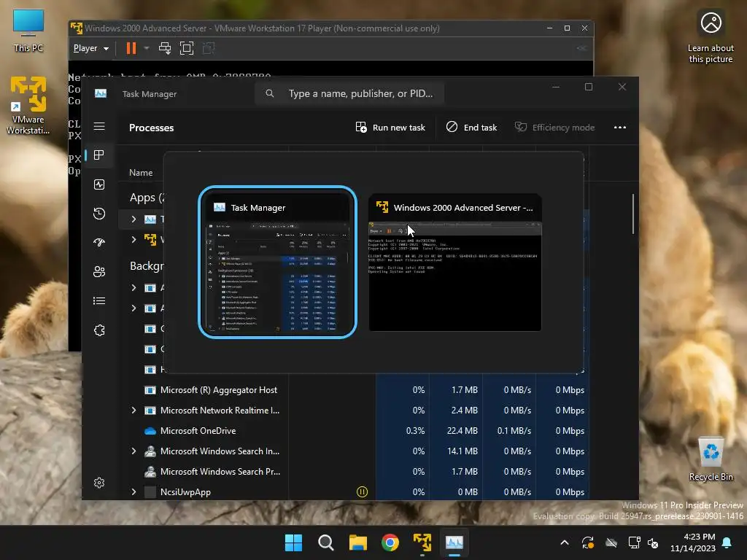Click the Task Manager search magnifier icon

point(270,93)
